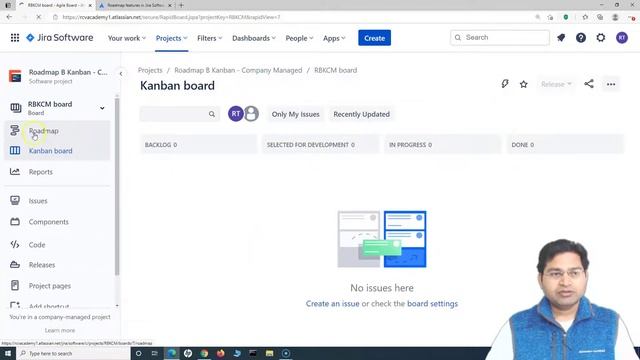Open Code in the sidebar
Image resolution: width=640 pixels, height=360 pixels.
click(58, 244)
